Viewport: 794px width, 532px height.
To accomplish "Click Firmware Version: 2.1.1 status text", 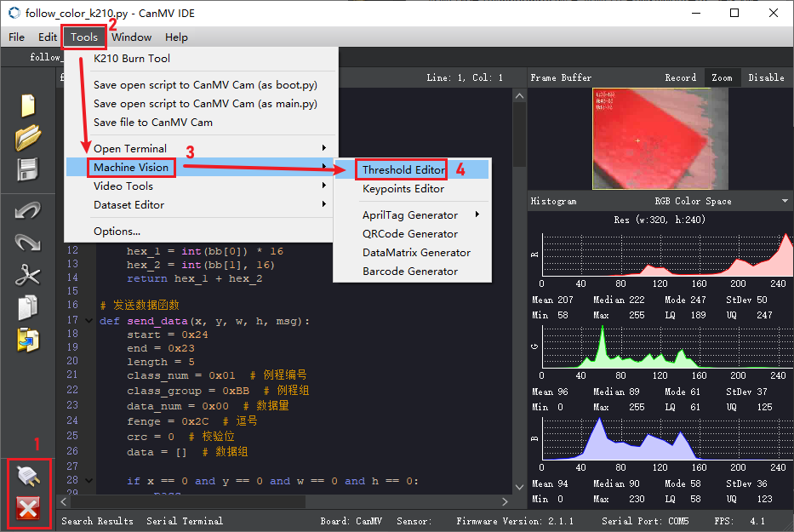I will (515, 521).
